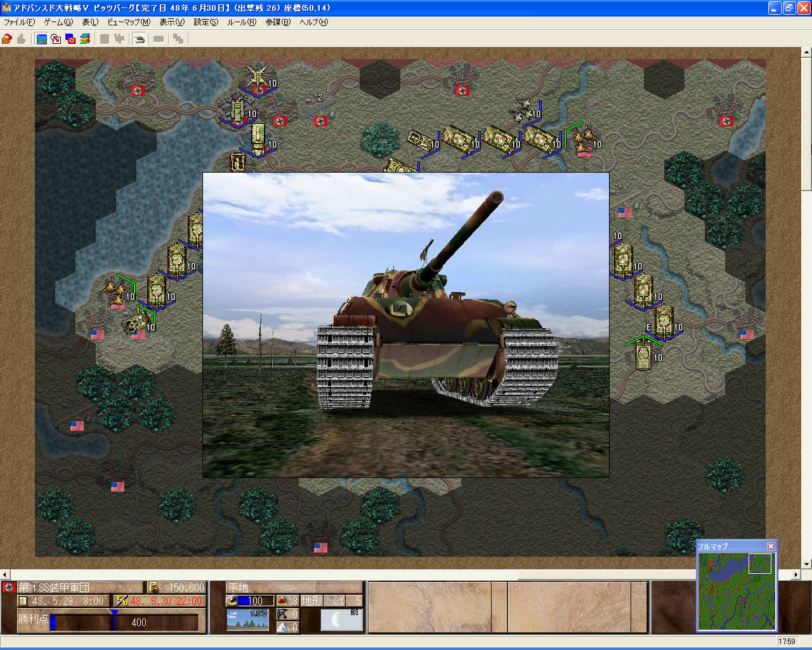Expand the 設定(S) menu
This screenshot has height=650, width=812.
[x=206, y=22]
